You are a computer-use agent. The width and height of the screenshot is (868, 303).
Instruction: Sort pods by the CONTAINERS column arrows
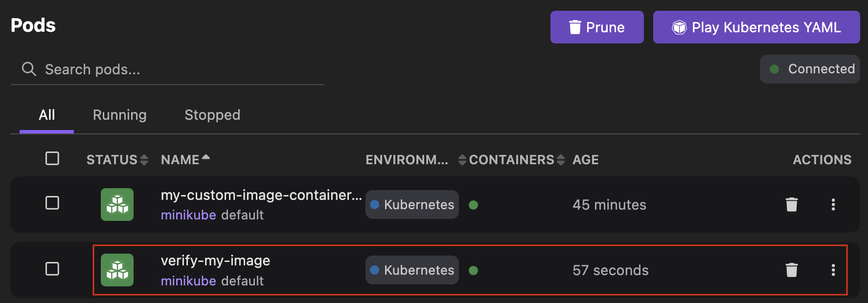561,159
